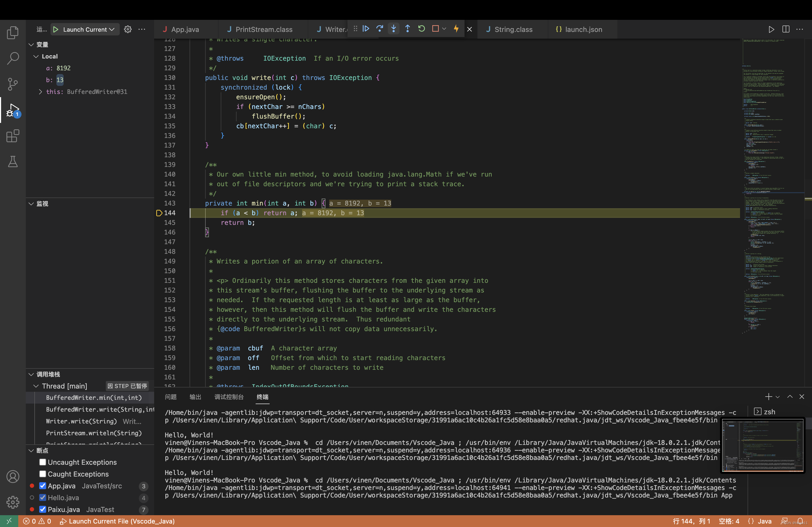This screenshot has width=812, height=527.
Task: Restart the debugging session
Action: (x=421, y=29)
